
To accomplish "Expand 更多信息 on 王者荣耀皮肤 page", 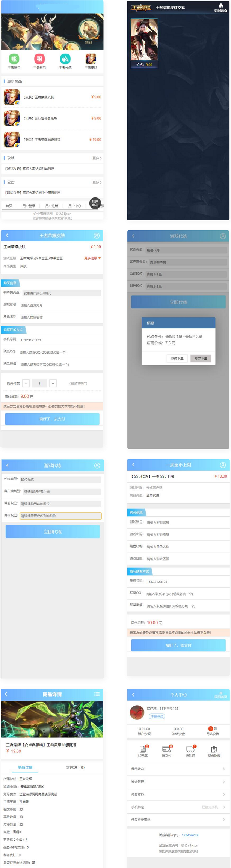I will [x=92, y=258].
